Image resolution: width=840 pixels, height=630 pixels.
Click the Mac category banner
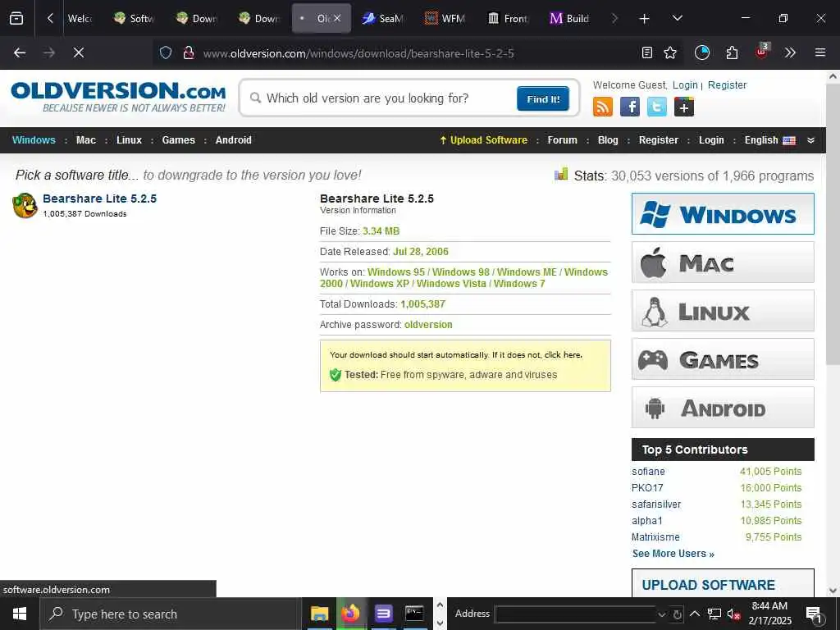[x=723, y=262]
